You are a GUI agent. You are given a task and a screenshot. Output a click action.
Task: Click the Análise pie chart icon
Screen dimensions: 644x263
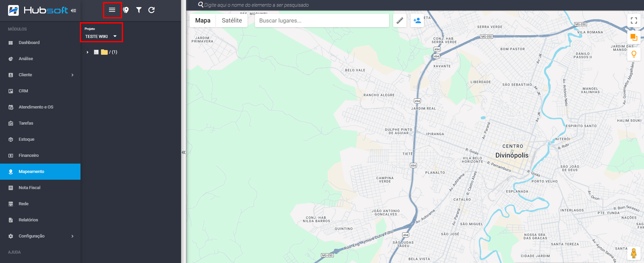click(11, 59)
